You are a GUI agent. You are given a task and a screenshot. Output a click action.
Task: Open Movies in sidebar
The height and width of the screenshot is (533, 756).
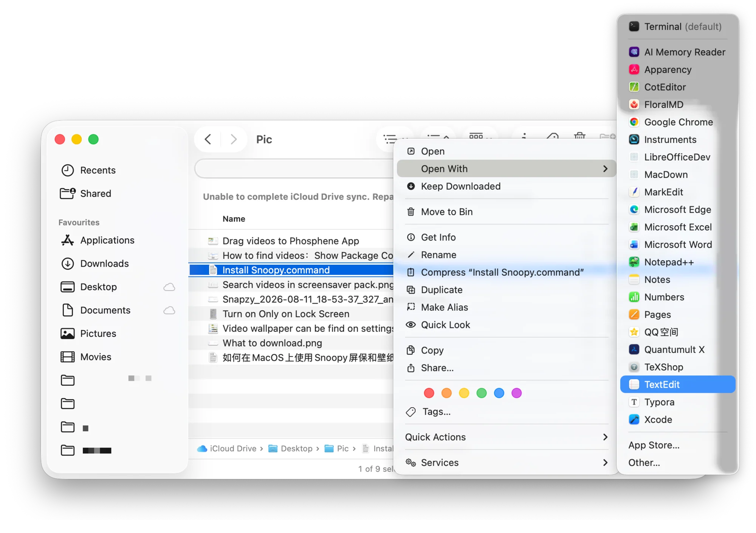tap(117, 357)
